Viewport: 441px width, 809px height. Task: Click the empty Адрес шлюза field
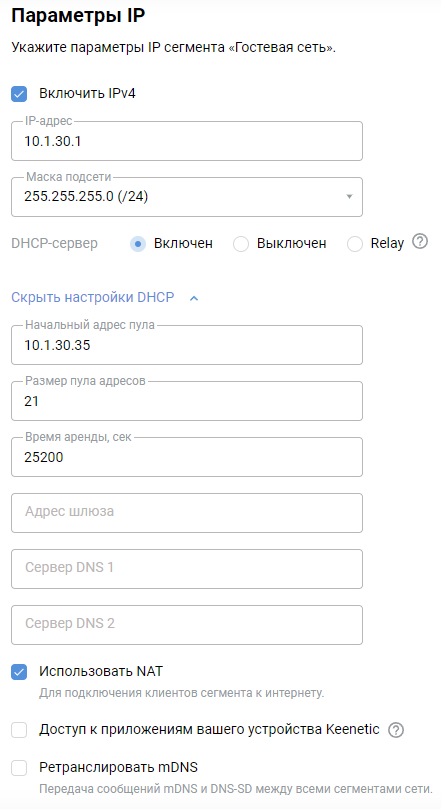[x=187, y=513]
